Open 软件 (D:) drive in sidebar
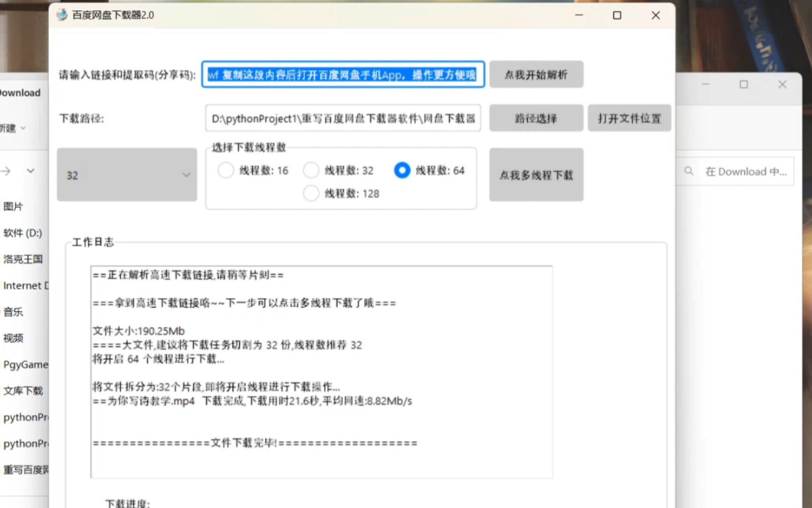The width and height of the screenshot is (812, 508). [23, 233]
